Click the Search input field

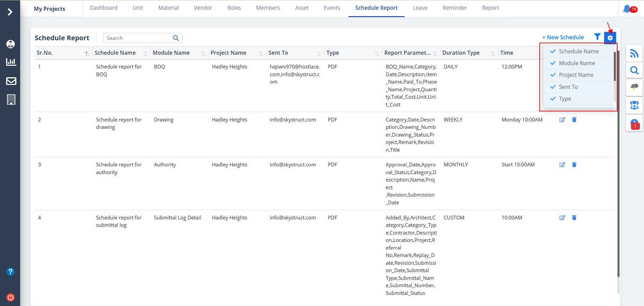click(138, 38)
